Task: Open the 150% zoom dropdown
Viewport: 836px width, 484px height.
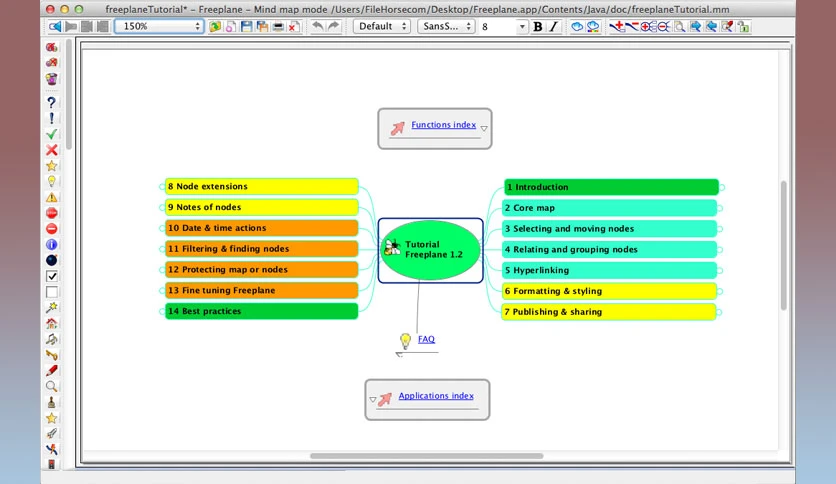Action: tap(159, 26)
